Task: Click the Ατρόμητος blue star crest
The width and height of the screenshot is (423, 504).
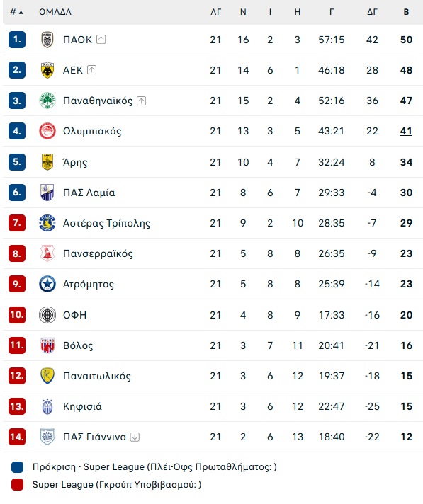Action: pos(47,284)
